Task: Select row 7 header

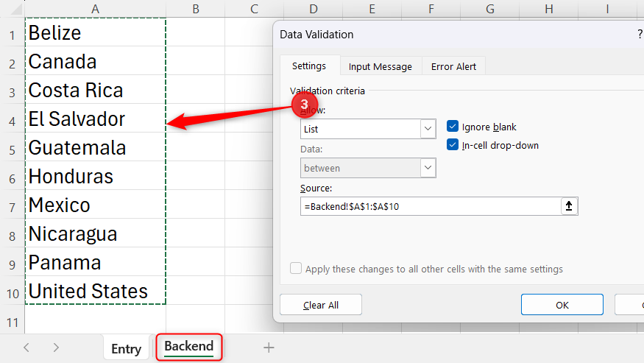Action: 13,204
